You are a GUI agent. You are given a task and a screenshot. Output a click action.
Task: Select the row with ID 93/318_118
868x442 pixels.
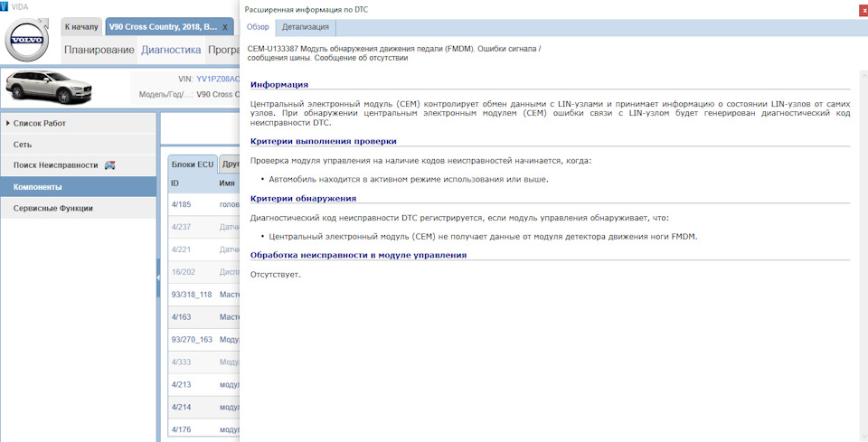click(x=203, y=295)
